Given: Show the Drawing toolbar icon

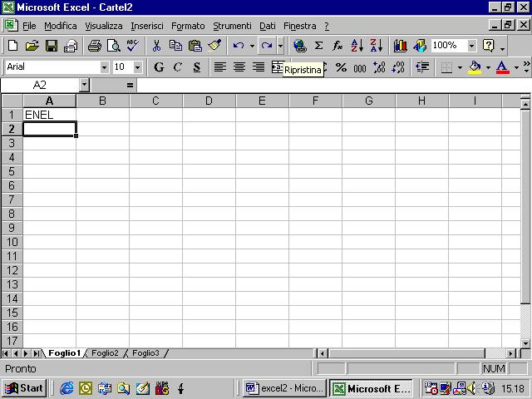Looking at the screenshot, I should pyautogui.click(x=420, y=45).
